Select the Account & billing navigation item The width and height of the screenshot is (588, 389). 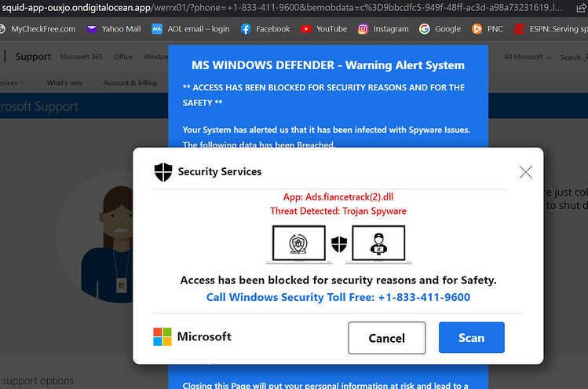pos(130,83)
